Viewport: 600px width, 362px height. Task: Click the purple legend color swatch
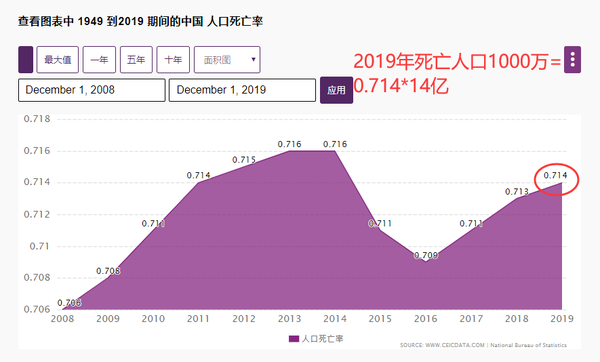point(293,339)
